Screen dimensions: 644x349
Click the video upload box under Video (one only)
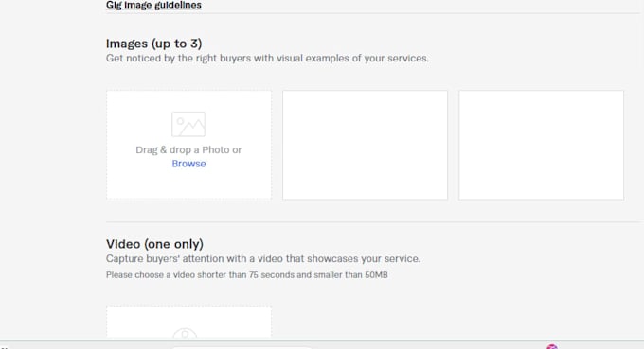(188, 323)
